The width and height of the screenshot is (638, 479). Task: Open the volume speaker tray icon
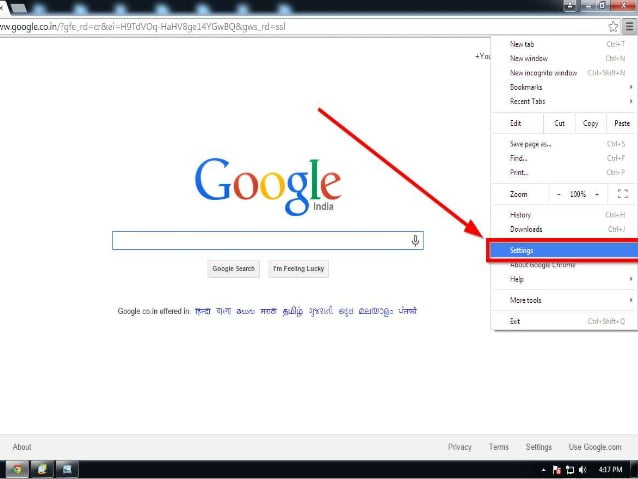583,470
